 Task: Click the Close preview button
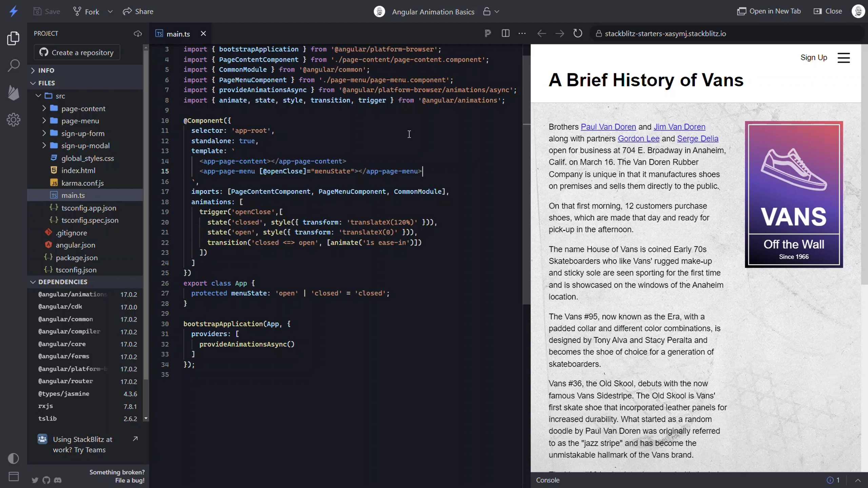828,11
